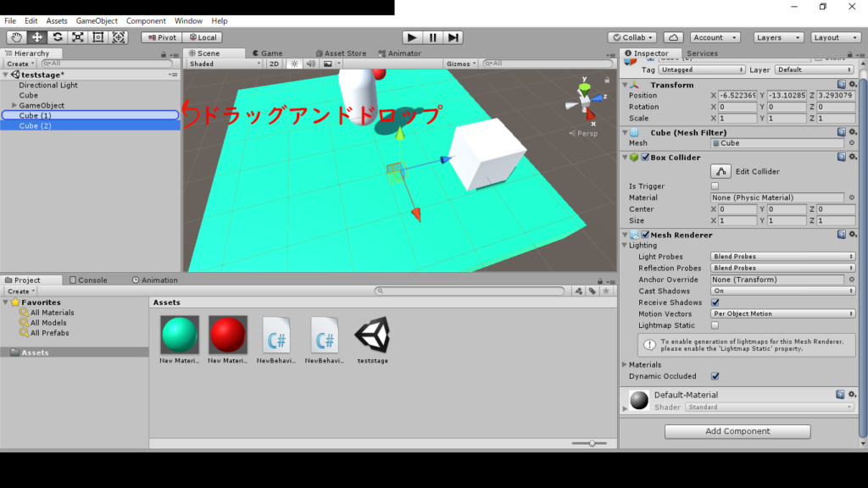Disable the Box Collider component checkbox
Viewport: 868px width, 488px height.
[646, 158]
